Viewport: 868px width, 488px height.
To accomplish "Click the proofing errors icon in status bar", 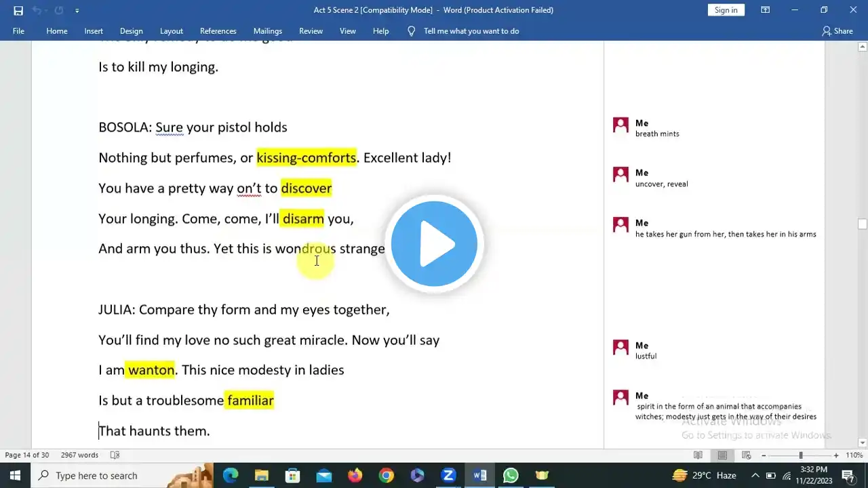I will [115, 455].
